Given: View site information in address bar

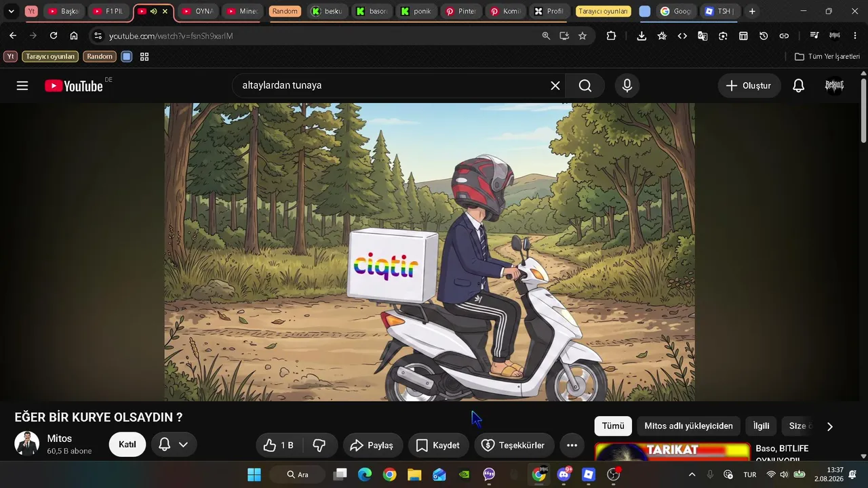Looking at the screenshot, I should pos(98,36).
